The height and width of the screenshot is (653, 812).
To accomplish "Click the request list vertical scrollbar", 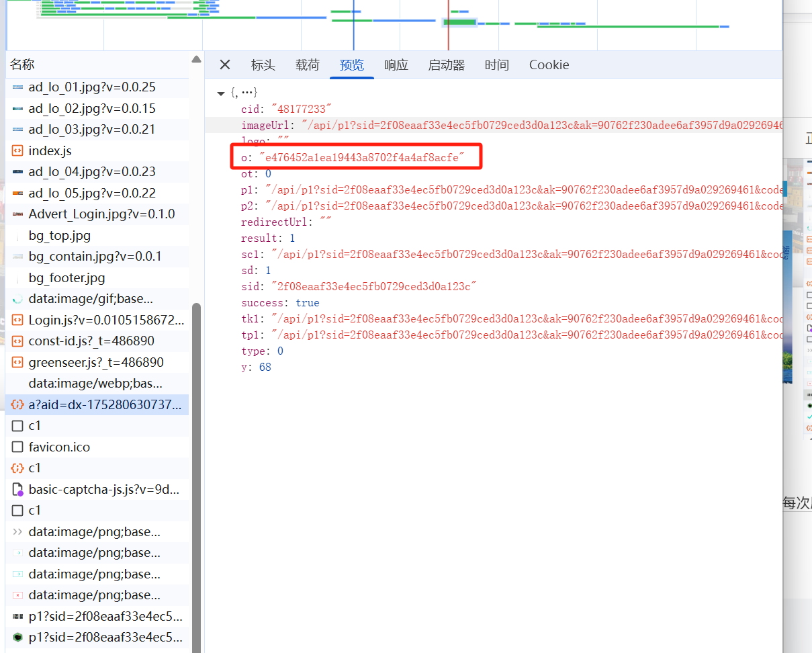I will 196,470.
